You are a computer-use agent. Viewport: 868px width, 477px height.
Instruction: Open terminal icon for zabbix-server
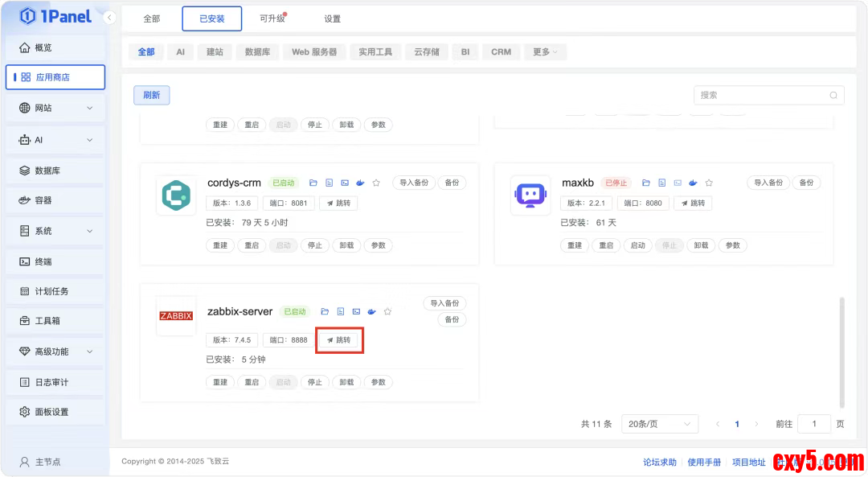pyautogui.click(x=356, y=311)
